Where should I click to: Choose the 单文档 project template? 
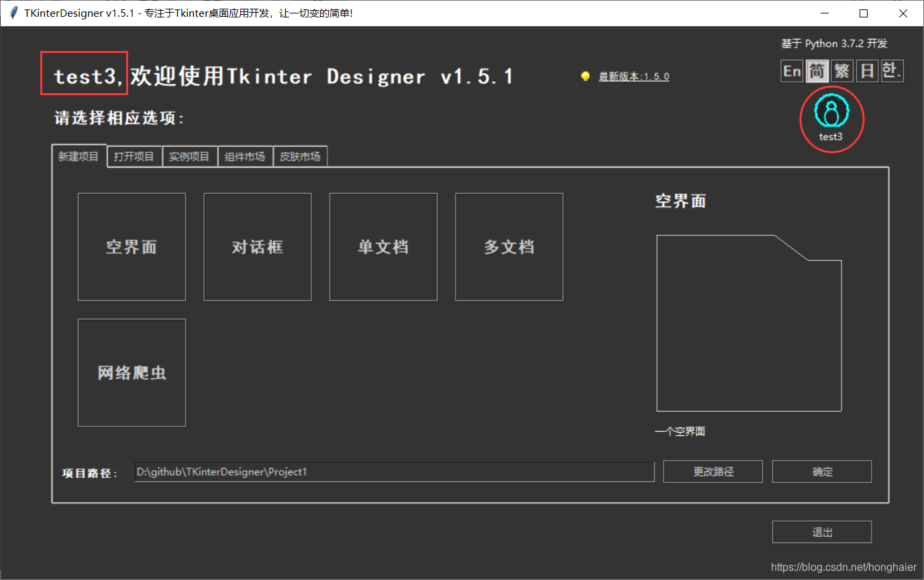(x=383, y=247)
